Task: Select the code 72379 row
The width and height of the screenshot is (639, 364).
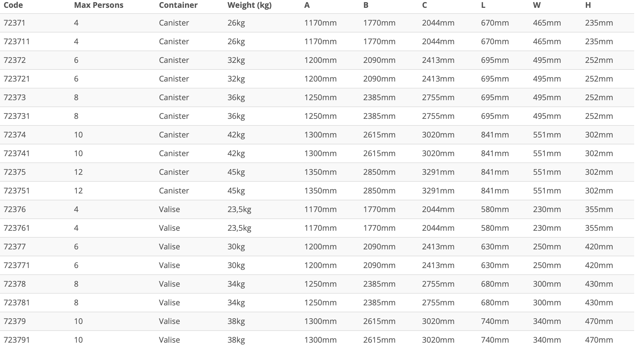Action: click(x=15, y=321)
